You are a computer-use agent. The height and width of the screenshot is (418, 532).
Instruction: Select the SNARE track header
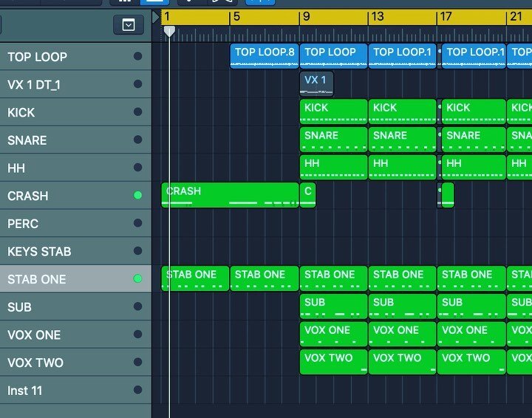75,140
